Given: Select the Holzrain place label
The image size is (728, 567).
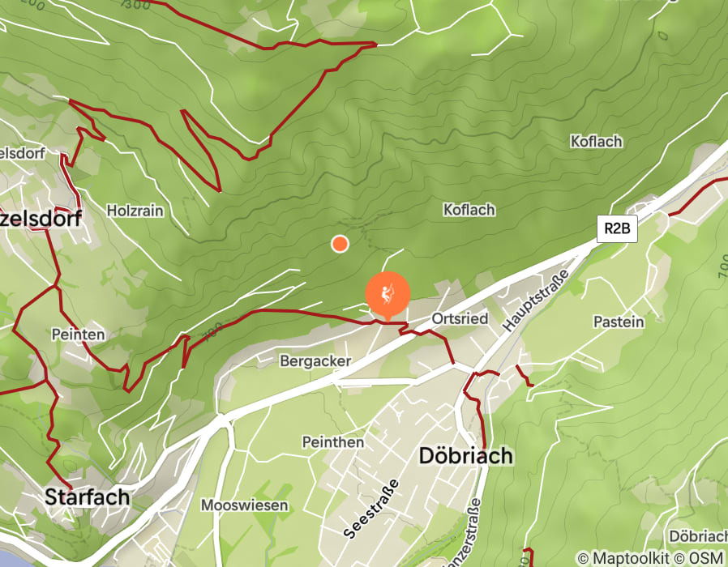Looking at the screenshot, I should click(135, 211).
